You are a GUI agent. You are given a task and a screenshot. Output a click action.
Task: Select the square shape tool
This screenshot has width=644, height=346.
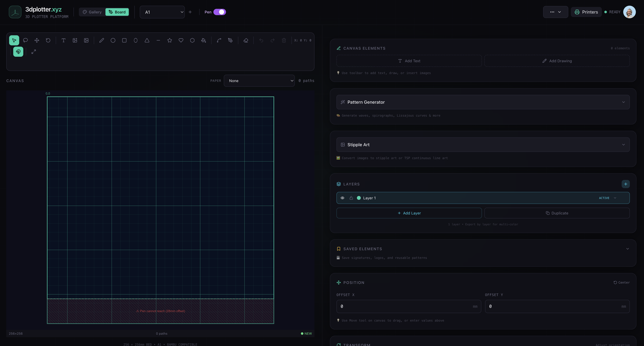[124, 40]
